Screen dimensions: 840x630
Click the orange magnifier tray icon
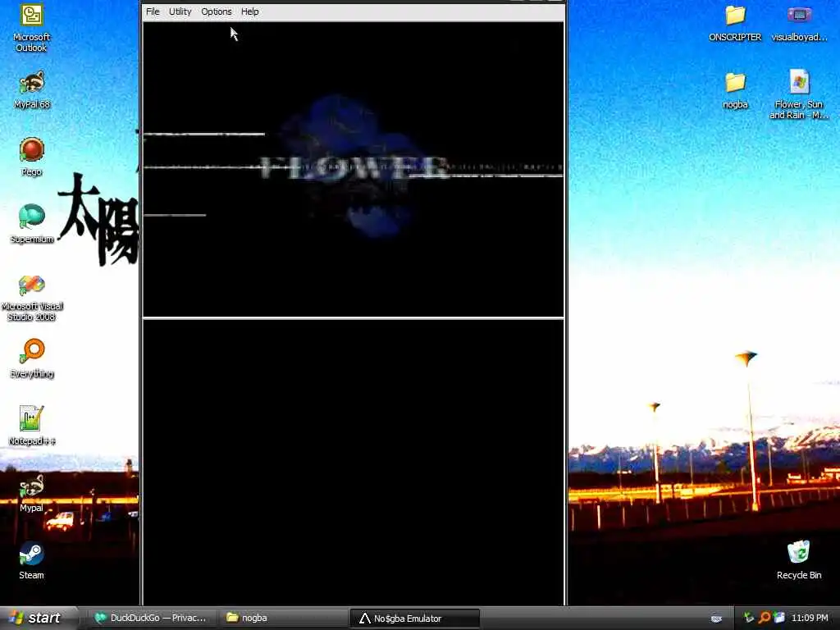(764, 618)
